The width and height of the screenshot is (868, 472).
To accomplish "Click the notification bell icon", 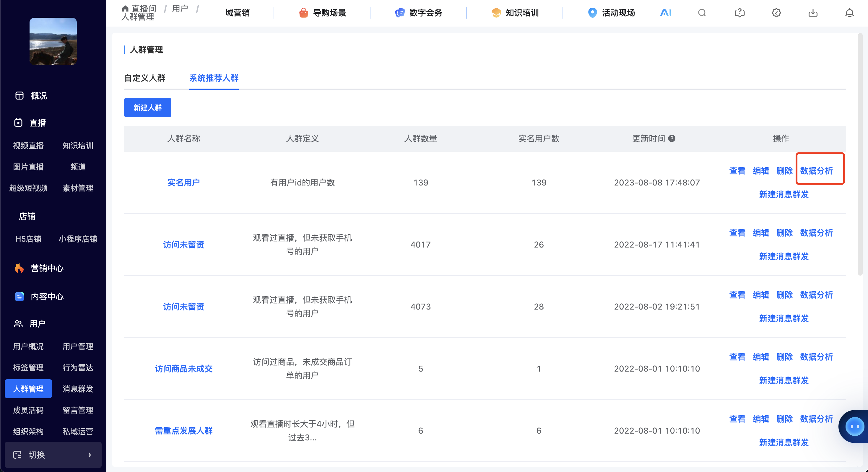I will point(849,13).
